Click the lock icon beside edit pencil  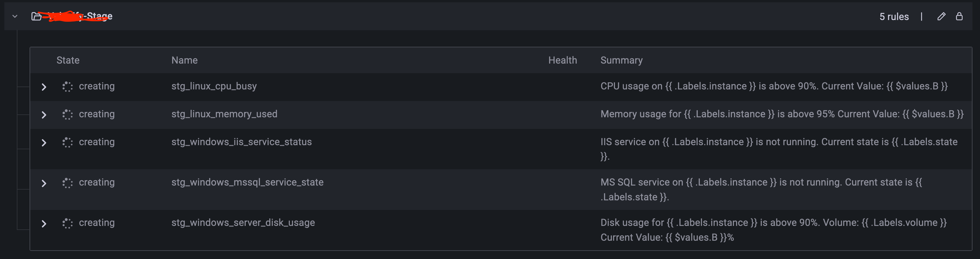959,16
